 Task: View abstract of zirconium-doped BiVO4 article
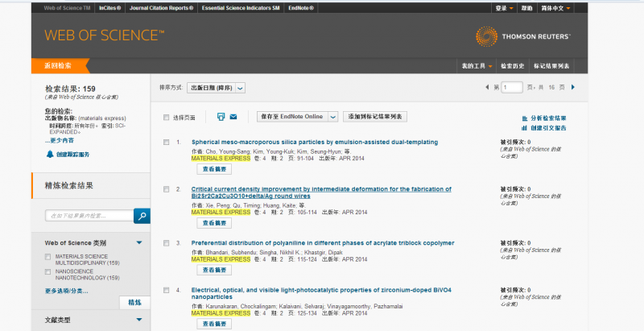(214, 324)
